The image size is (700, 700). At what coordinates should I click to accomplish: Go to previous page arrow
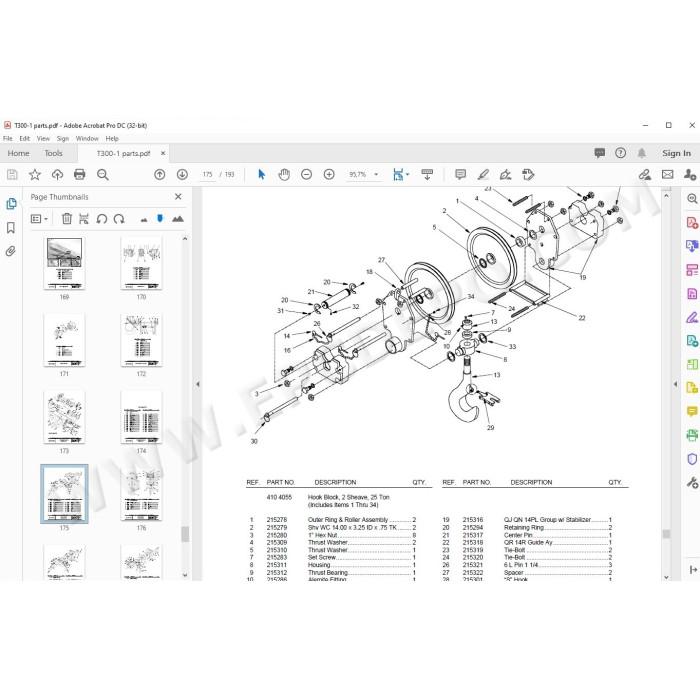pos(159,175)
